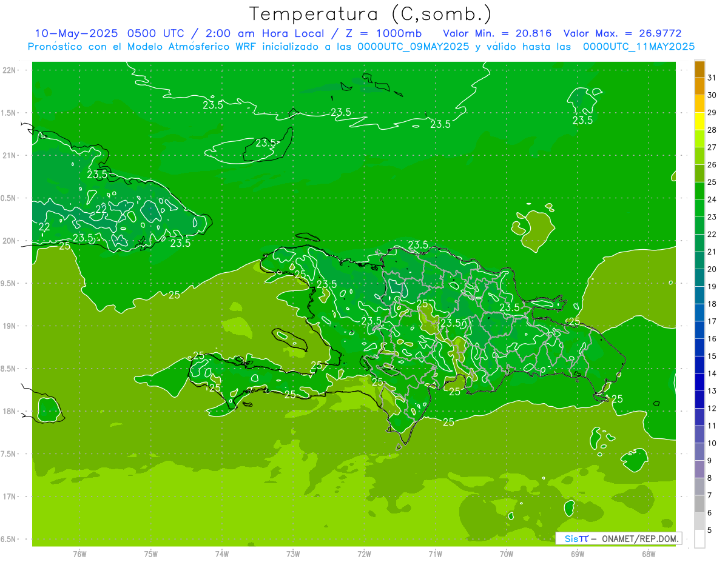
Task: Click the legend scale label 17
Action: [x=712, y=321]
